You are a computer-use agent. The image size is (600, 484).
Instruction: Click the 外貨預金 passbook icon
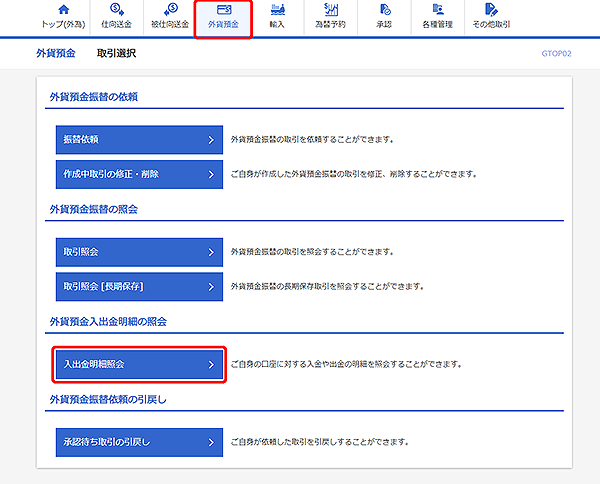[x=223, y=10]
